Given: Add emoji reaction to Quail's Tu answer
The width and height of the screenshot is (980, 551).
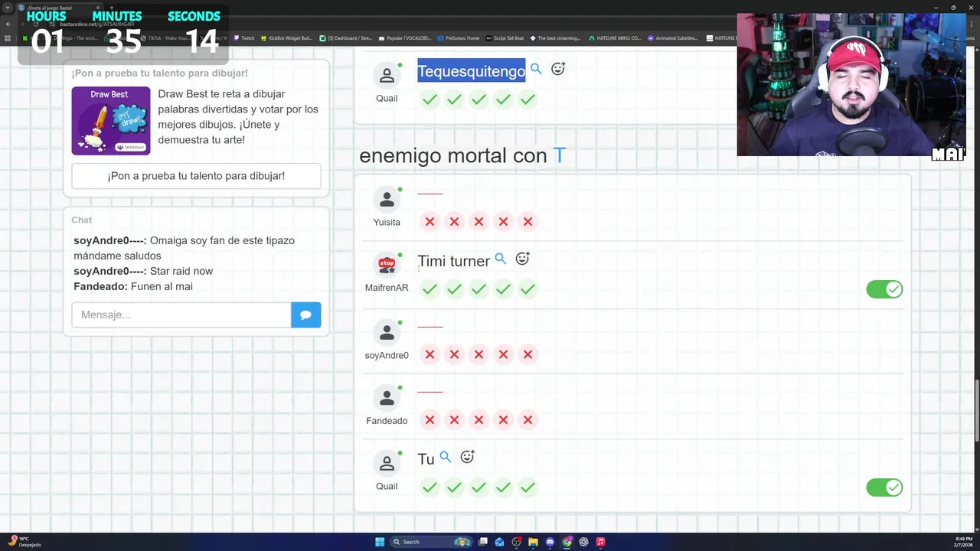Looking at the screenshot, I should point(467,457).
